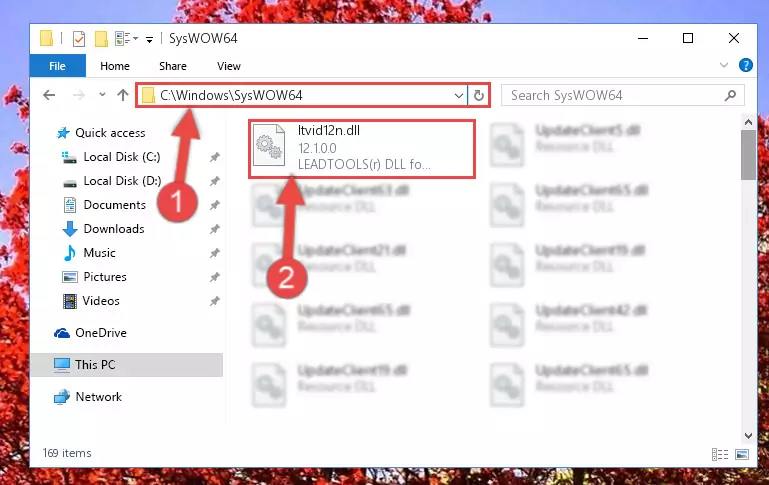Close the SysWOW64 window
769x485 pixels.
(x=734, y=38)
